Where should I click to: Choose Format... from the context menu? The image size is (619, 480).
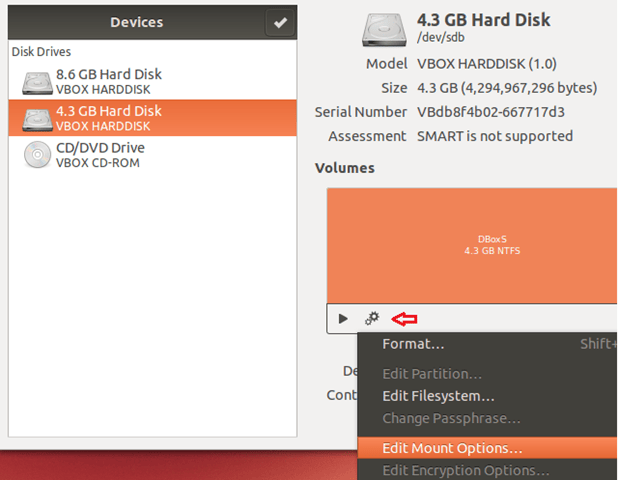[413, 344]
